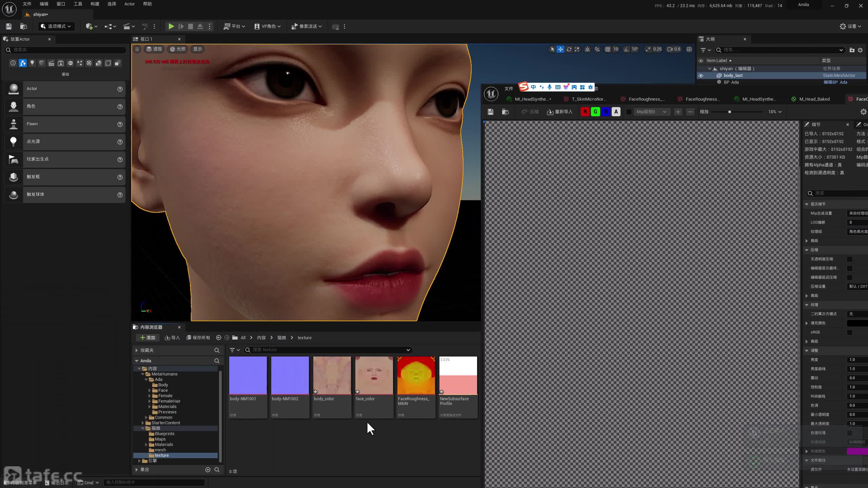This screenshot has height=488, width=868.
Task: Increase mip level with plus button
Action: [x=678, y=112]
